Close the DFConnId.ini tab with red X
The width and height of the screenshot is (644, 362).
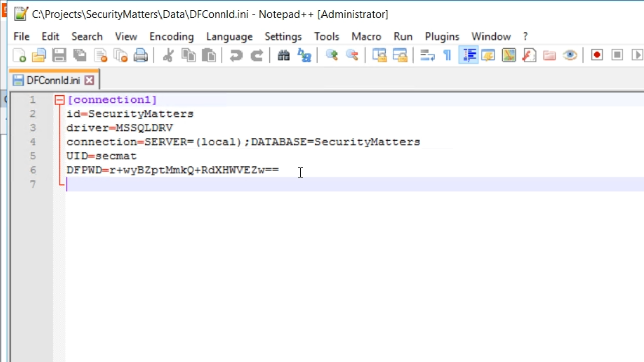click(x=89, y=80)
